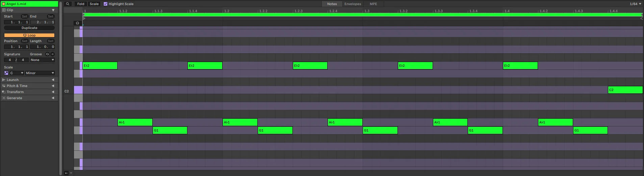This screenshot has width=644, height=176.
Task: Click the commit groove arrow icon
Action: pyautogui.click(x=52, y=54)
